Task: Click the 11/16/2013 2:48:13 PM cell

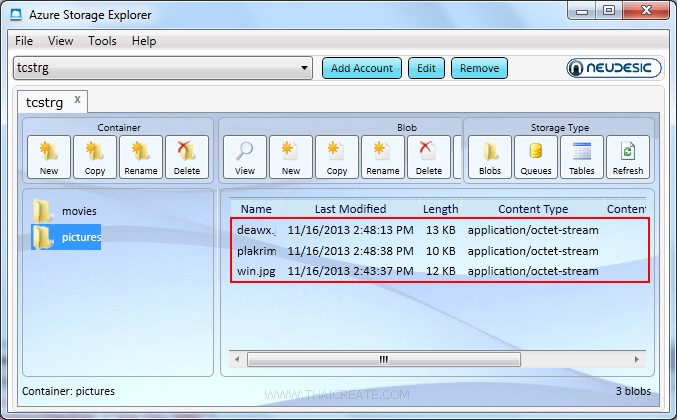Action: pos(350,230)
